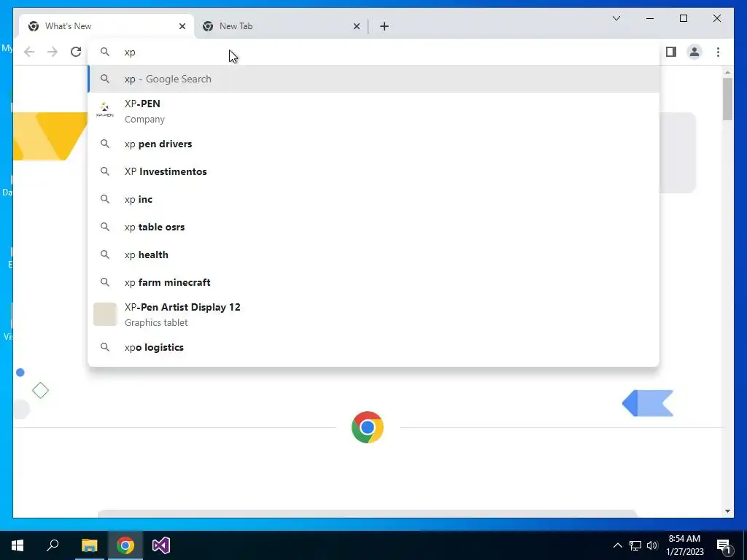Open File Explorer from the taskbar
747x560 pixels.
[89, 545]
